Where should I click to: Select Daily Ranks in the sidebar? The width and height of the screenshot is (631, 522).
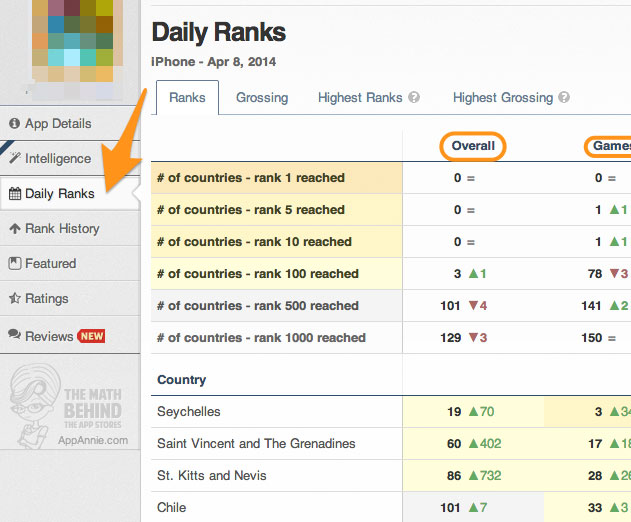point(70,194)
